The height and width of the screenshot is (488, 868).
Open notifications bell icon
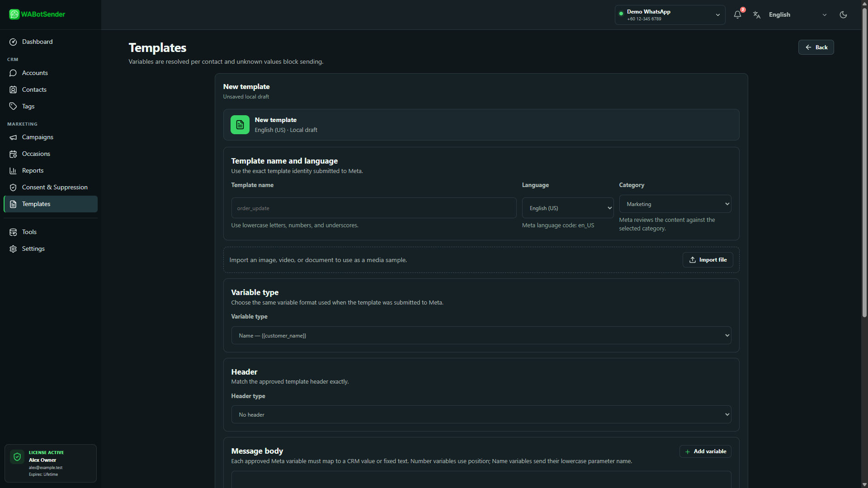click(737, 14)
